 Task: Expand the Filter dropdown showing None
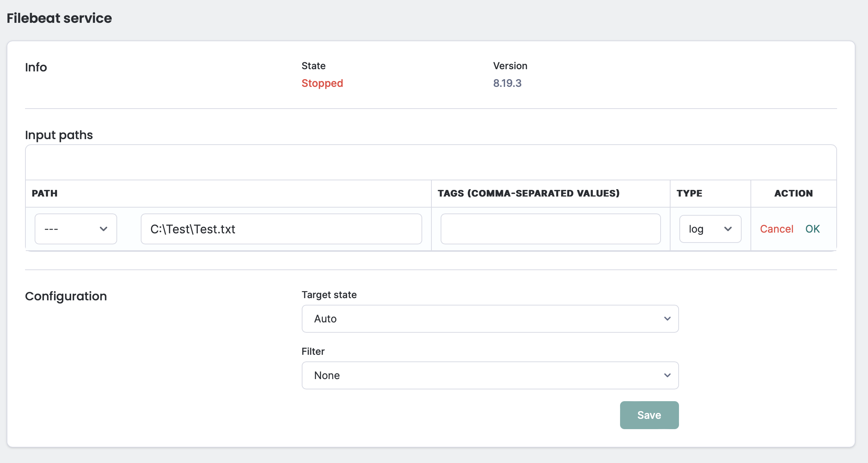click(x=490, y=375)
